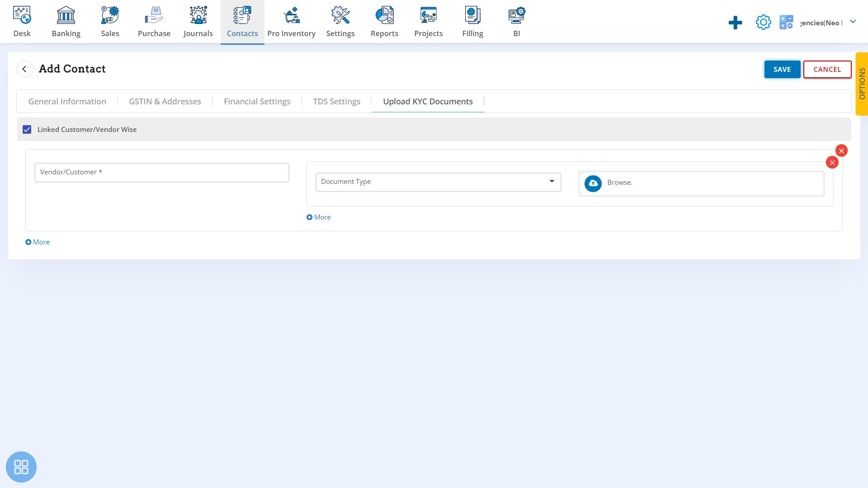Image resolution: width=868 pixels, height=488 pixels.
Task: Click the Desk module icon
Action: pos(21,21)
